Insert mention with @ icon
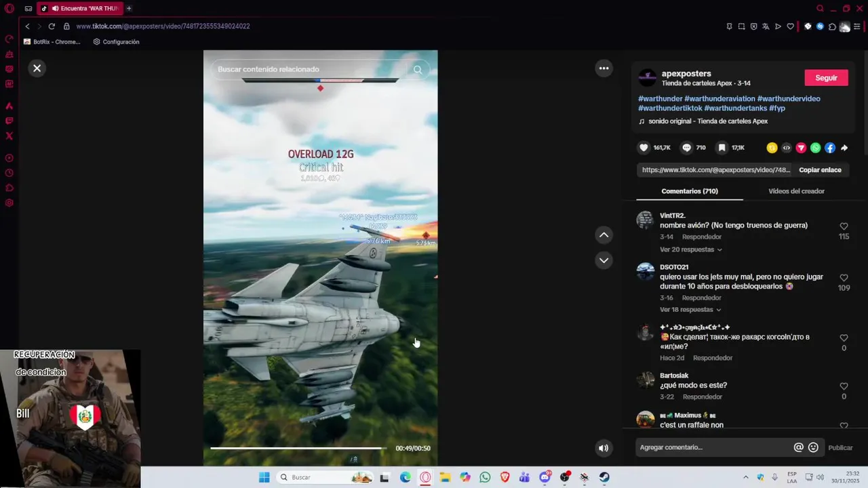This screenshot has height=488, width=868. pos(798,447)
